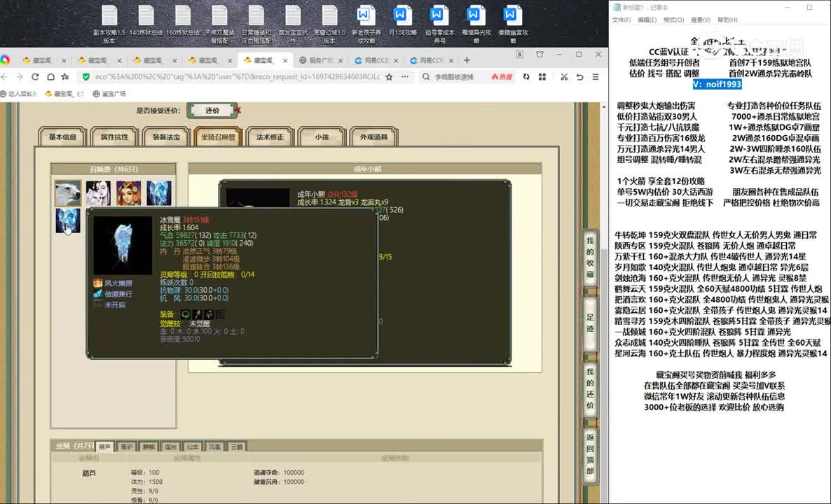Image resolution: width=831 pixels, height=504 pixels.
Task: Open the 达人后台 bookmark
Action: [x=19, y=94]
